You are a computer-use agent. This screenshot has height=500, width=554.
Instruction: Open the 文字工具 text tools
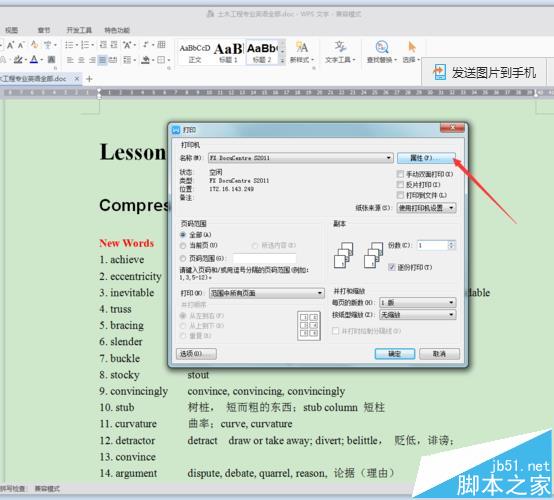(x=340, y=51)
